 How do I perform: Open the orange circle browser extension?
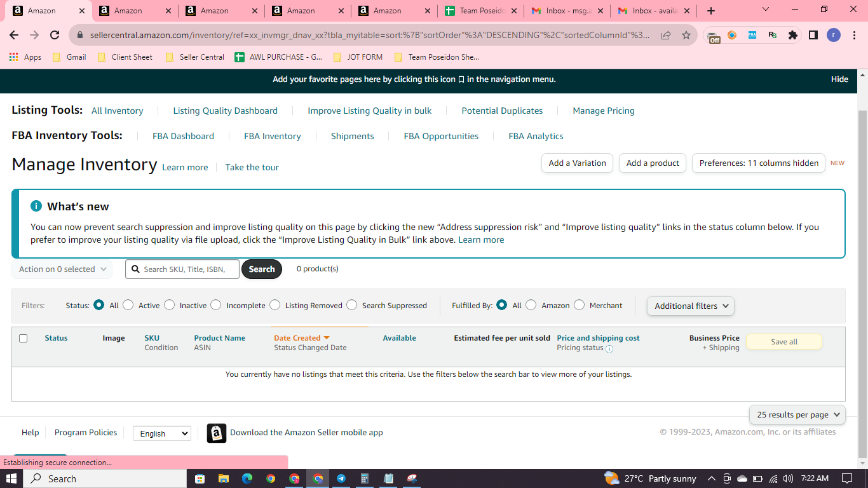click(732, 35)
